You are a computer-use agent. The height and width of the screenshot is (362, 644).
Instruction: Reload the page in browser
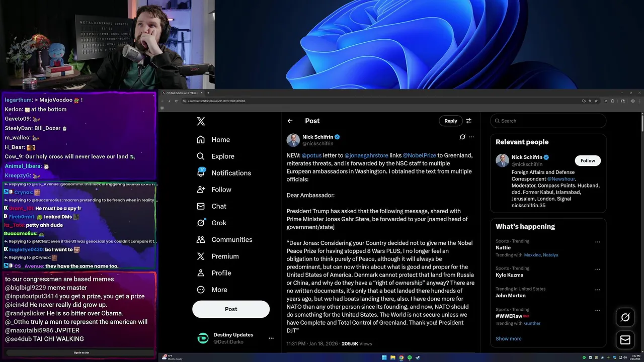pyautogui.click(x=177, y=101)
